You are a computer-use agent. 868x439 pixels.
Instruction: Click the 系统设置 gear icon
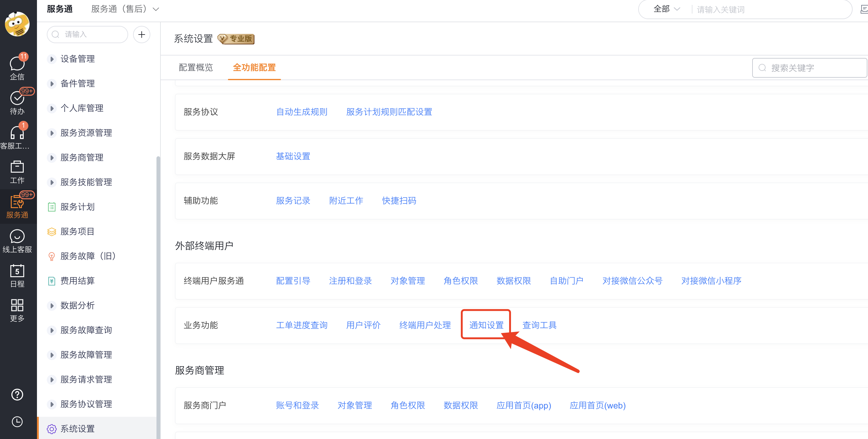[51, 429]
